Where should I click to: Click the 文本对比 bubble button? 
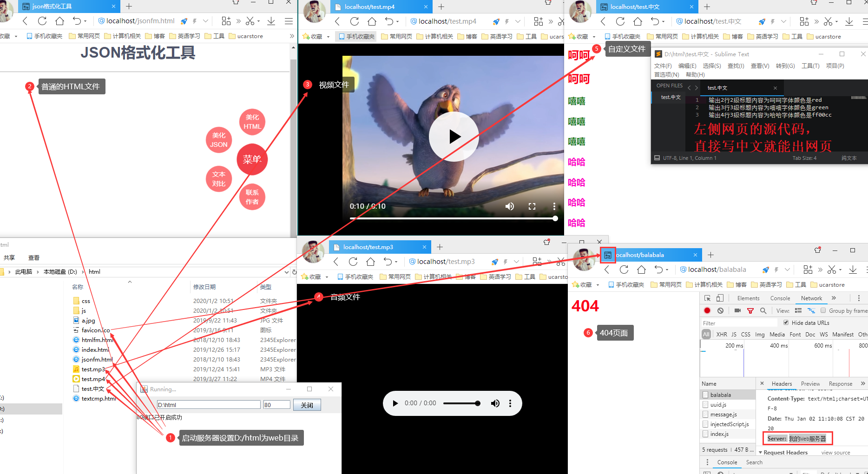(x=219, y=179)
